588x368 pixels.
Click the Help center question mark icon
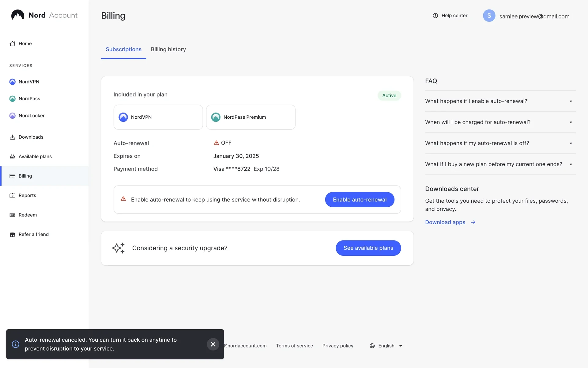435,16
